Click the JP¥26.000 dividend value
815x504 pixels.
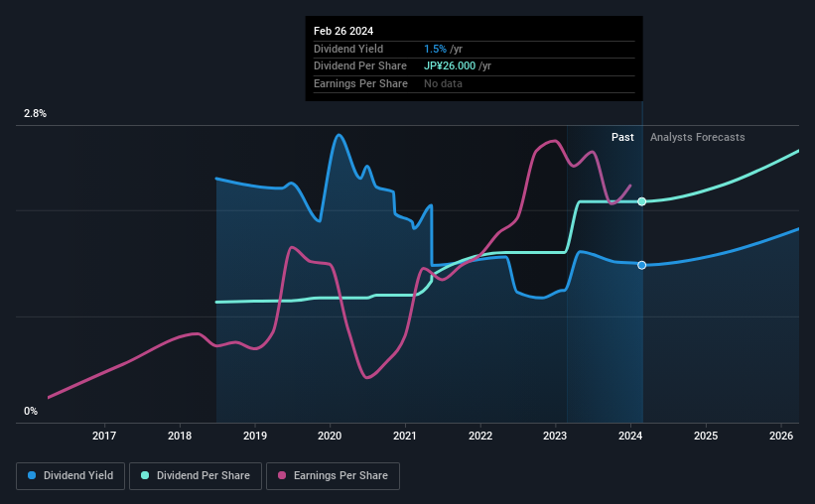click(x=450, y=66)
